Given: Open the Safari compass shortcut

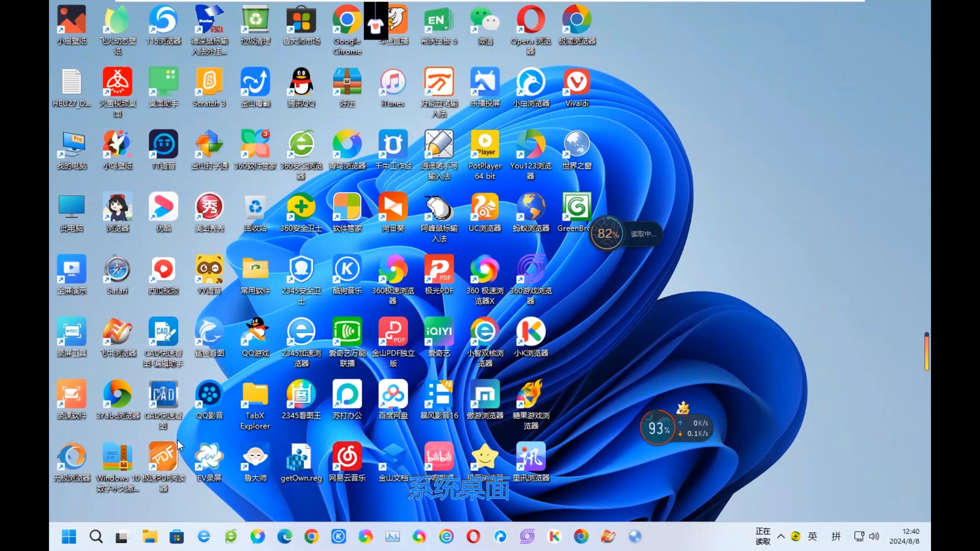Looking at the screenshot, I should point(117,274).
